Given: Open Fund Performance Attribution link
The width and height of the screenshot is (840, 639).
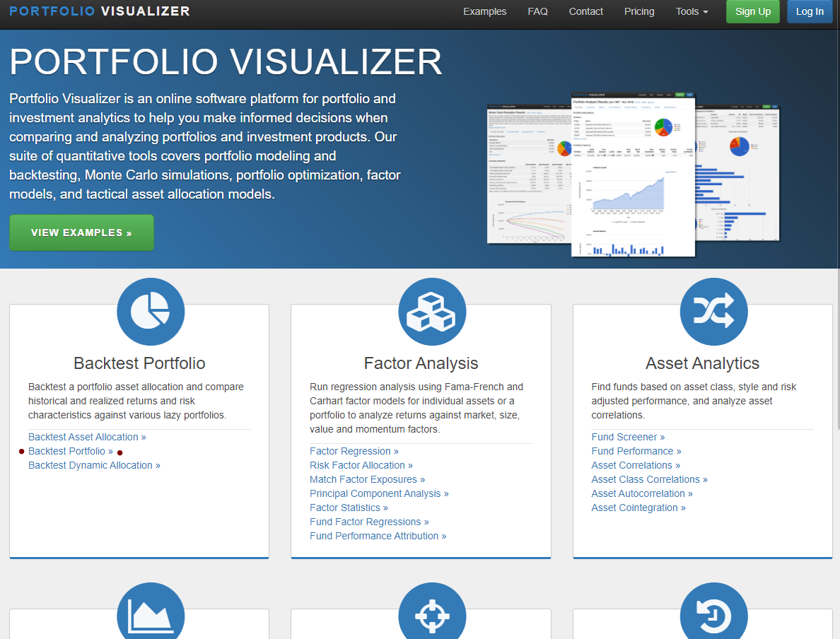Looking at the screenshot, I should (x=378, y=536).
